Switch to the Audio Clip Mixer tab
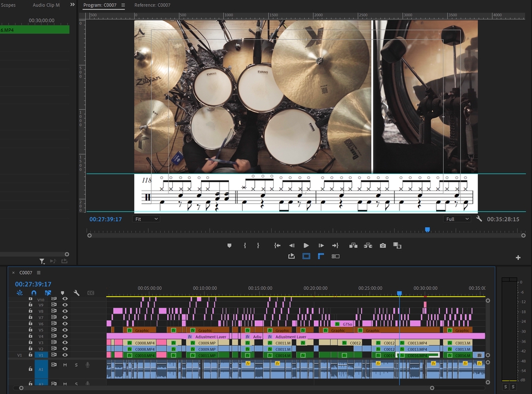Image resolution: width=532 pixels, height=394 pixels. coord(46,5)
